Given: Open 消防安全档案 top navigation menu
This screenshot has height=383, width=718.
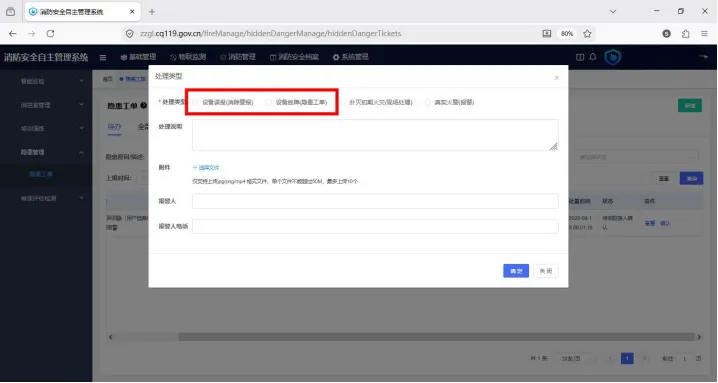Looking at the screenshot, I should point(294,57).
